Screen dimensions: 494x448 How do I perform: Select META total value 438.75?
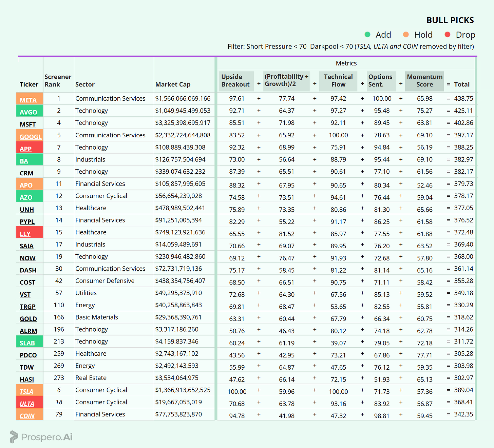tap(463, 99)
